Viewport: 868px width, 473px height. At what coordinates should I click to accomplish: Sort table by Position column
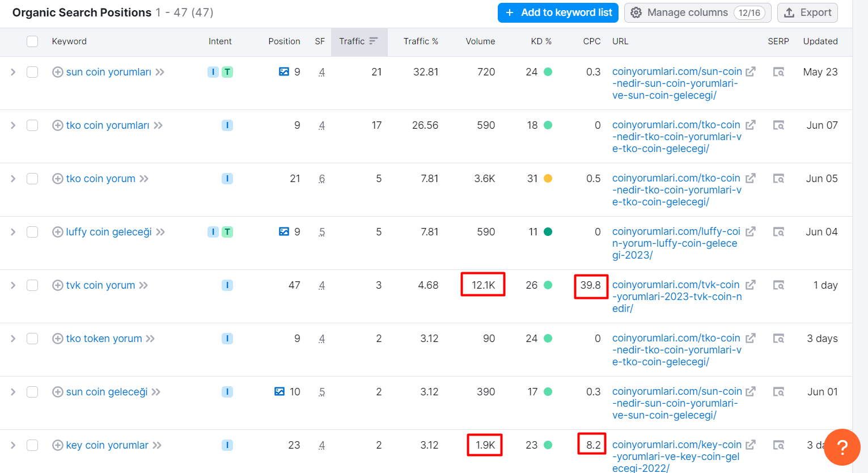pos(284,41)
